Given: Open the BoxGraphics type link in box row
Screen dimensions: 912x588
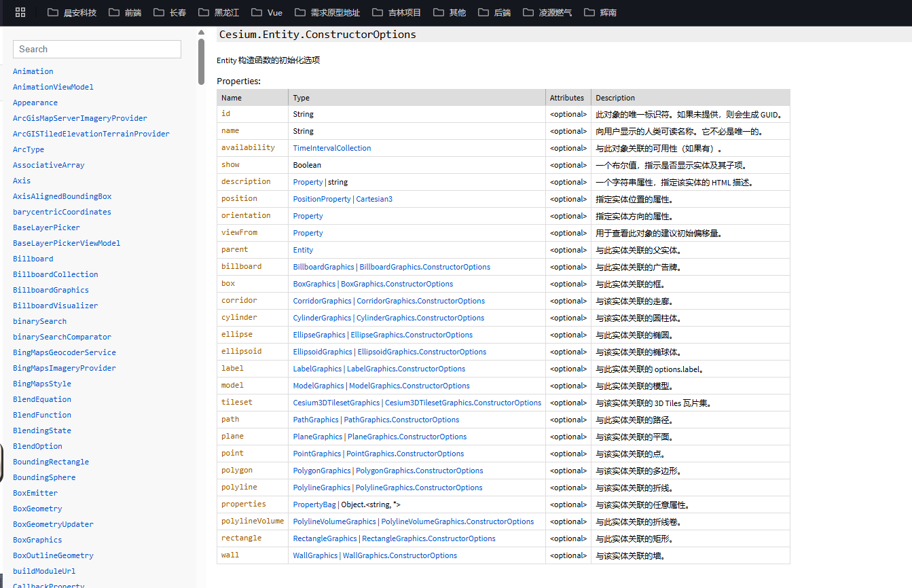Looking at the screenshot, I should tap(314, 284).
